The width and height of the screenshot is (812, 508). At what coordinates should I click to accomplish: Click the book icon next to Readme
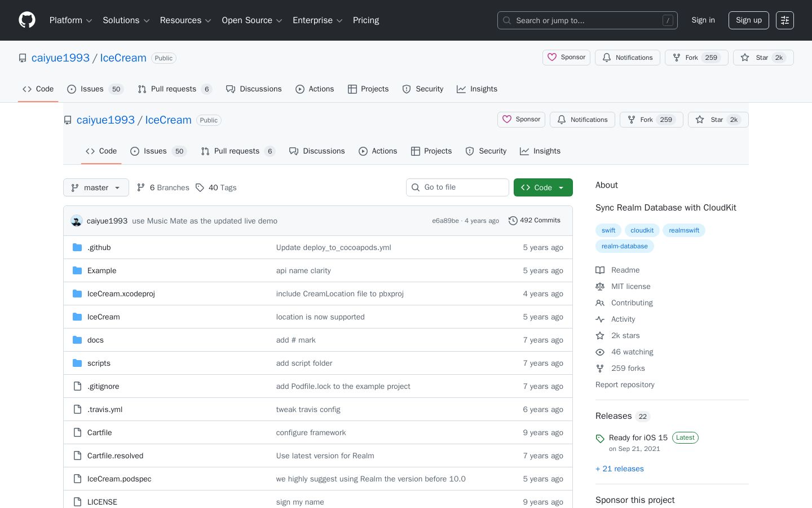click(x=600, y=270)
